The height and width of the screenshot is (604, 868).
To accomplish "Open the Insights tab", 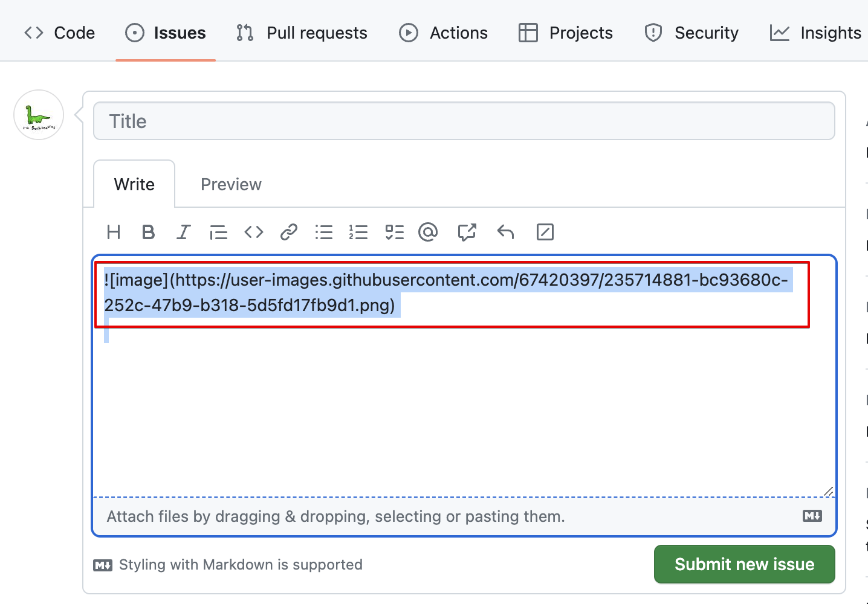I will (815, 33).
